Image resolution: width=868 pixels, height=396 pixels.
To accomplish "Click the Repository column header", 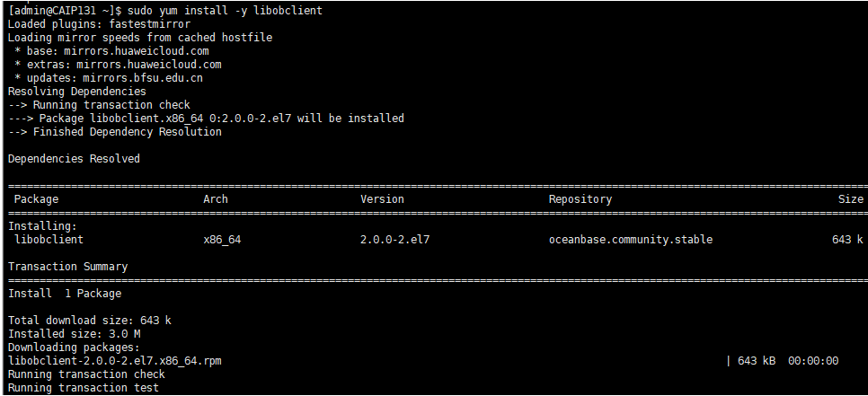I will coord(580,199).
